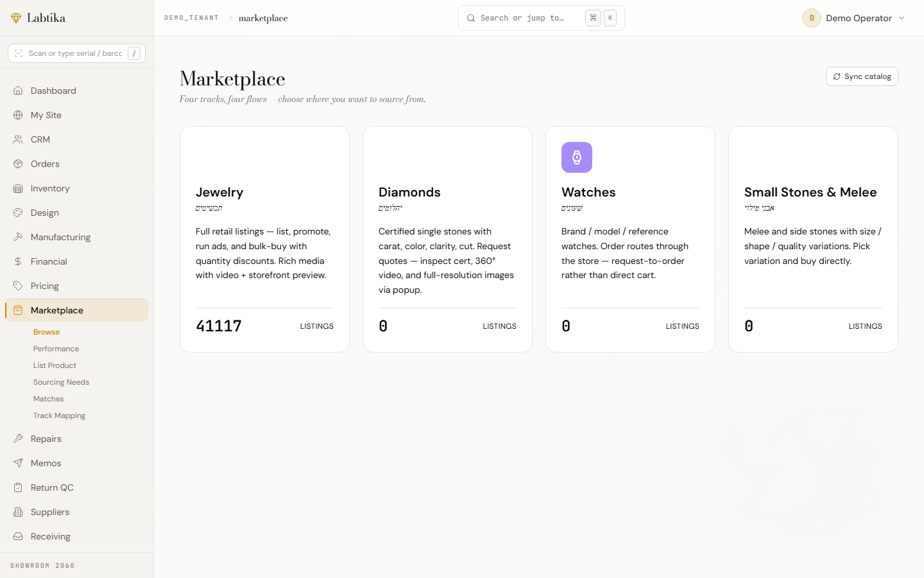Focus the scan or type serial field
Viewport: 924px width, 578px height.
point(76,53)
